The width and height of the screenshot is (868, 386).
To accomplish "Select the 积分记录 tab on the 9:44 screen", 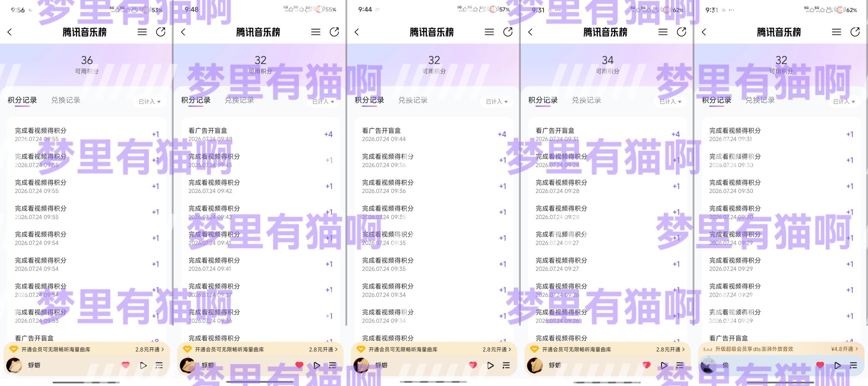I will click(369, 100).
